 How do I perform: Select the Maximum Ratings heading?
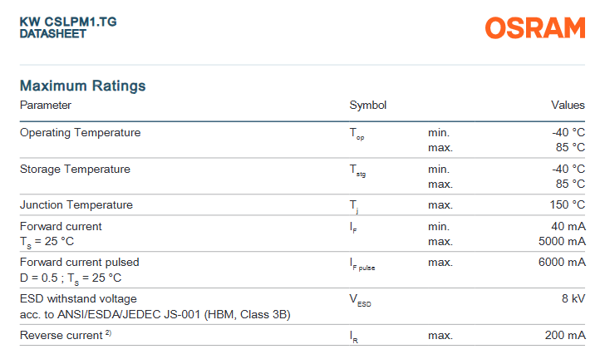click(82, 86)
